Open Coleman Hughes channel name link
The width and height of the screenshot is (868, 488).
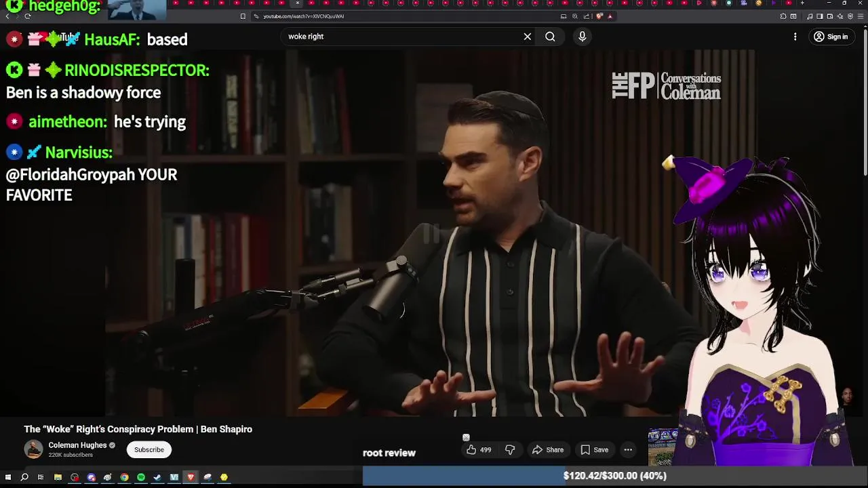(77, 445)
